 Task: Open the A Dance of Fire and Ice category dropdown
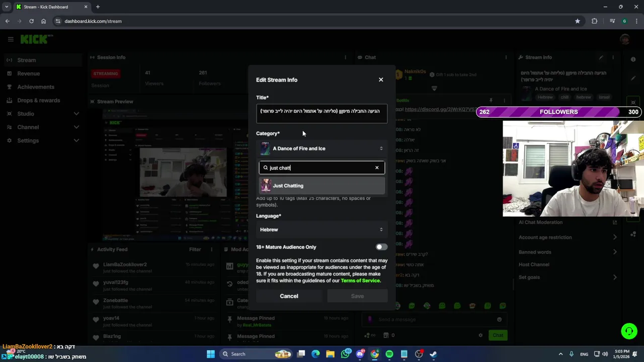tap(322, 148)
